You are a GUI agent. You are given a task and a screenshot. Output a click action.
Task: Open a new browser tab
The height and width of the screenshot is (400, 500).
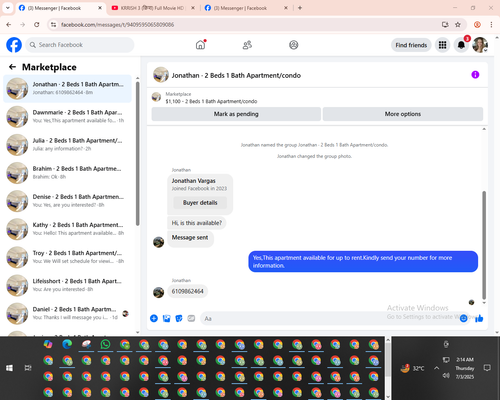pos(300,8)
